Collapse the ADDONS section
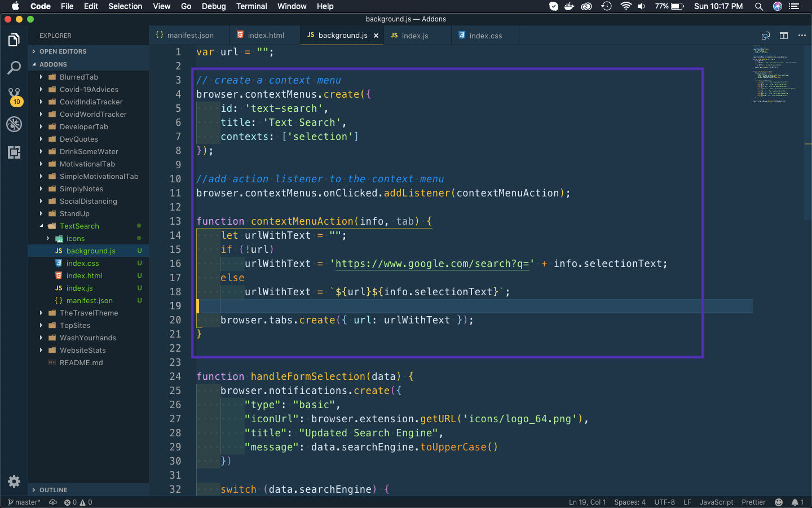This screenshot has height=508, width=812. [89, 64]
